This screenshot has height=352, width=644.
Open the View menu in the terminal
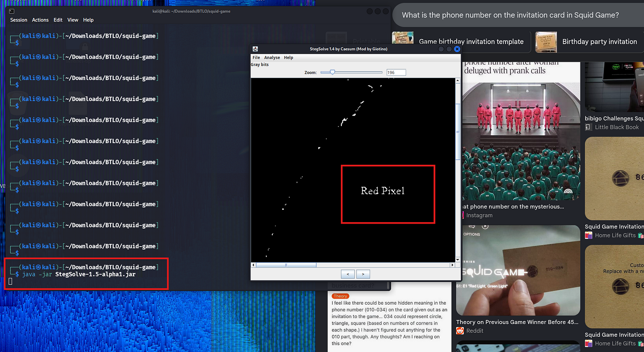pyautogui.click(x=73, y=20)
